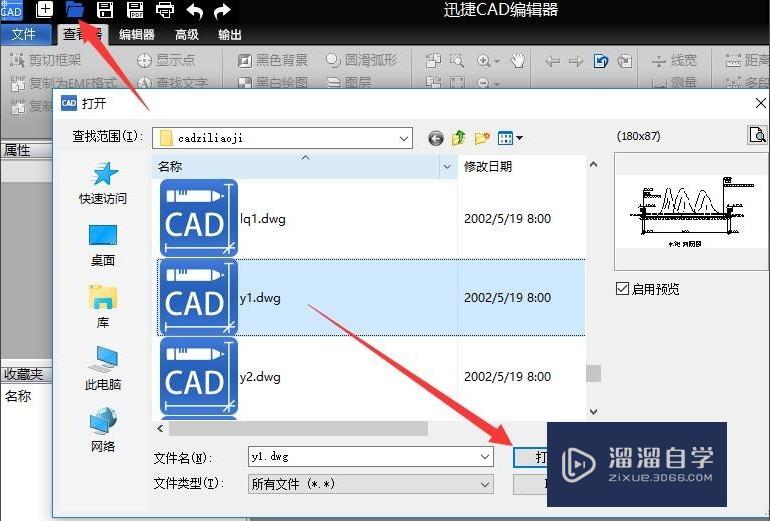Screen dimensions: 770x521
Task: Open the 名称 column header dropdown arrow
Action: point(447,167)
